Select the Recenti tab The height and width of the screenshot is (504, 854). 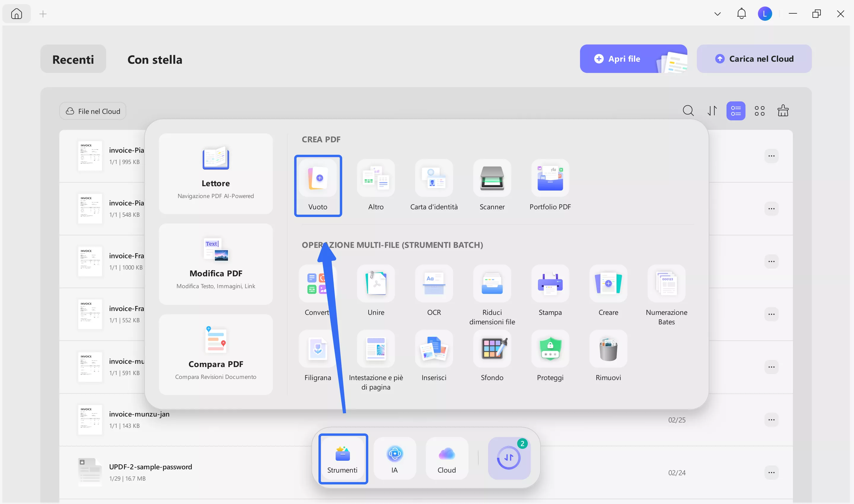click(x=73, y=59)
